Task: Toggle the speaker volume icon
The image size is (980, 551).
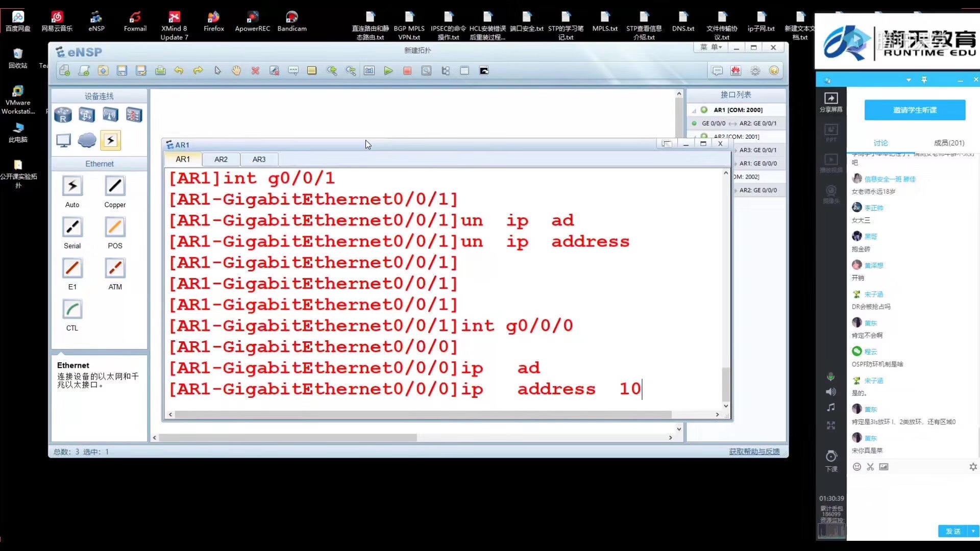Action: [x=831, y=392]
